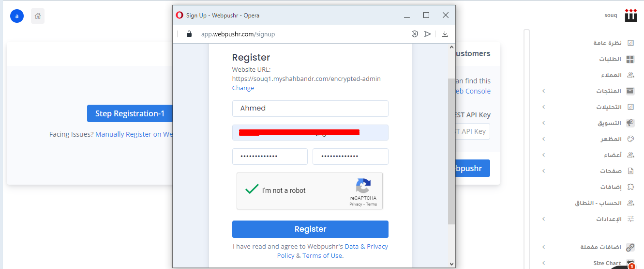The height and width of the screenshot is (269, 644).
Task: Click the souq store logo
Action: coord(631,15)
